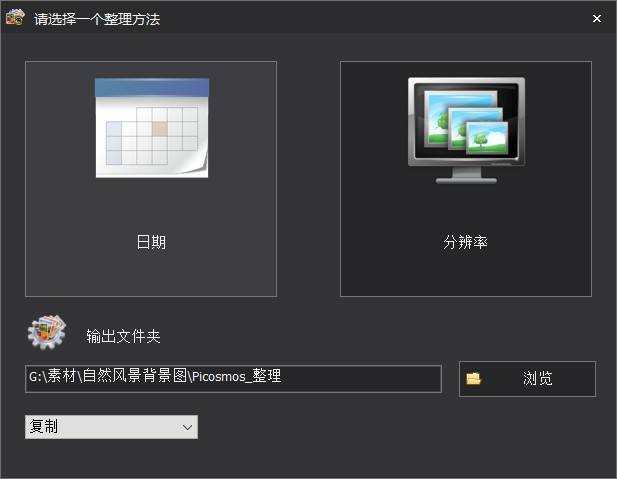Screen dimensions: 617x479
Task: Click the folder icon on the 浏览 button
Action: tap(474, 379)
